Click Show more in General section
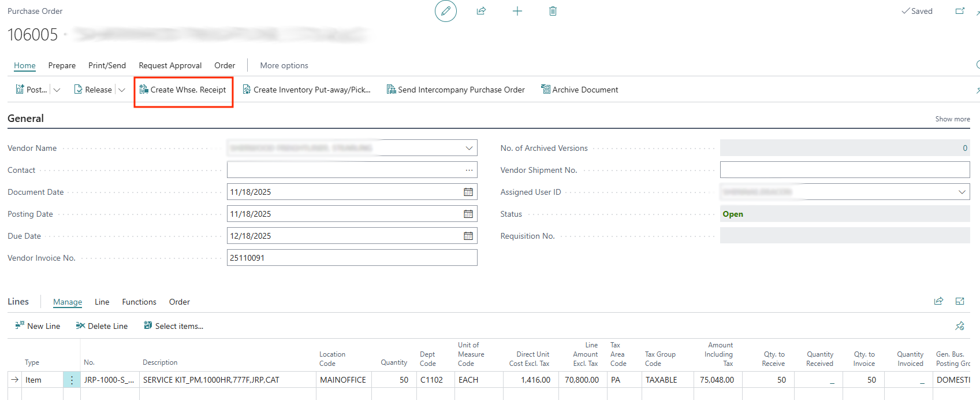Image resolution: width=980 pixels, height=400 pixels. 952,119
